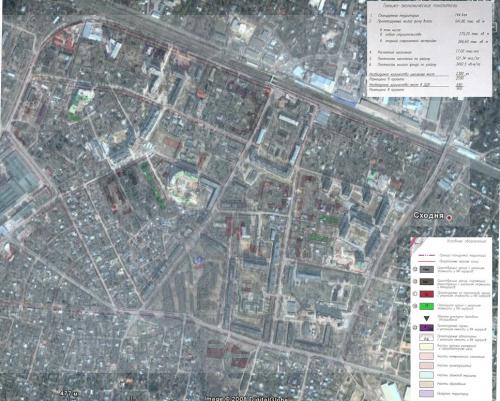
Task: Click the circle marker beside green legend swatch
Action: click(415, 306)
